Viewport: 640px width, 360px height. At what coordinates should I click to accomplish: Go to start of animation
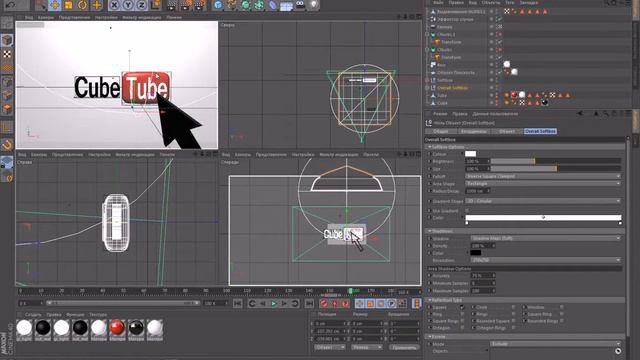[x=238, y=304]
